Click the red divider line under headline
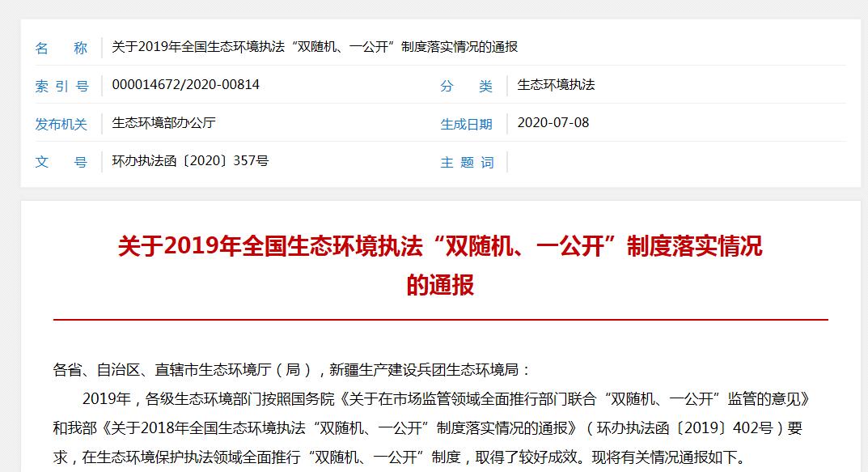This screenshot has height=472, width=868. pyautogui.click(x=440, y=320)
